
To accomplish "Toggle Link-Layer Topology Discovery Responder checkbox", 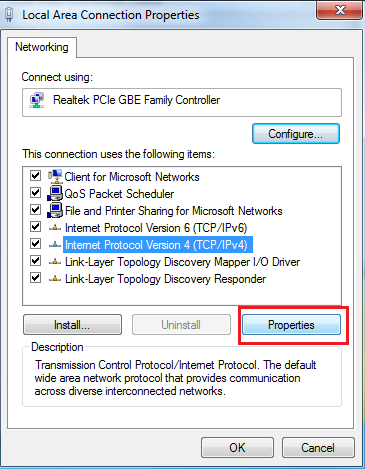I will click(35, 278).
